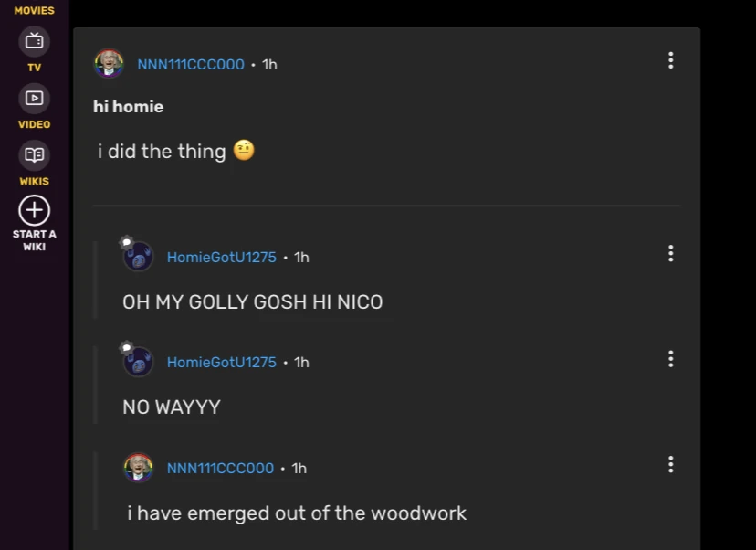
Task: Select the WIKIS sidebar label
Action: click(x=34, y=182)
